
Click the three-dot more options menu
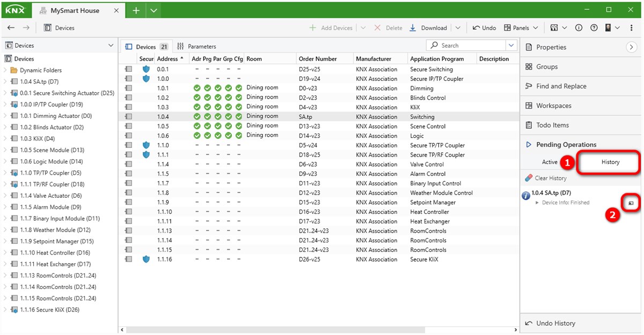click(632, 28)
